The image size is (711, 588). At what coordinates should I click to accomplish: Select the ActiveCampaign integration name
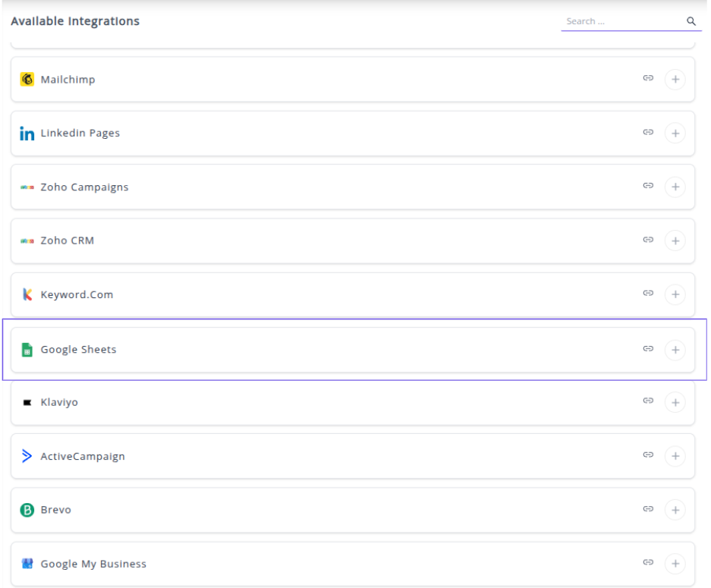(x=83, y=457)
